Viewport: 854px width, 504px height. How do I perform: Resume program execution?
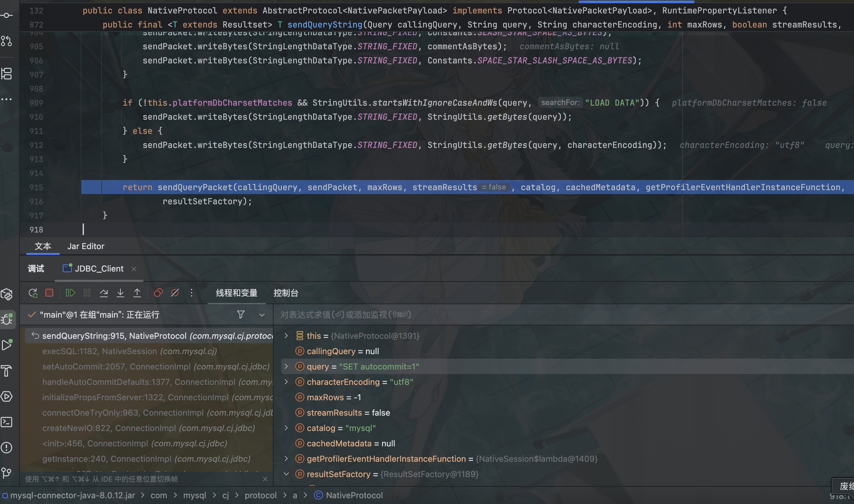point(70,293)
